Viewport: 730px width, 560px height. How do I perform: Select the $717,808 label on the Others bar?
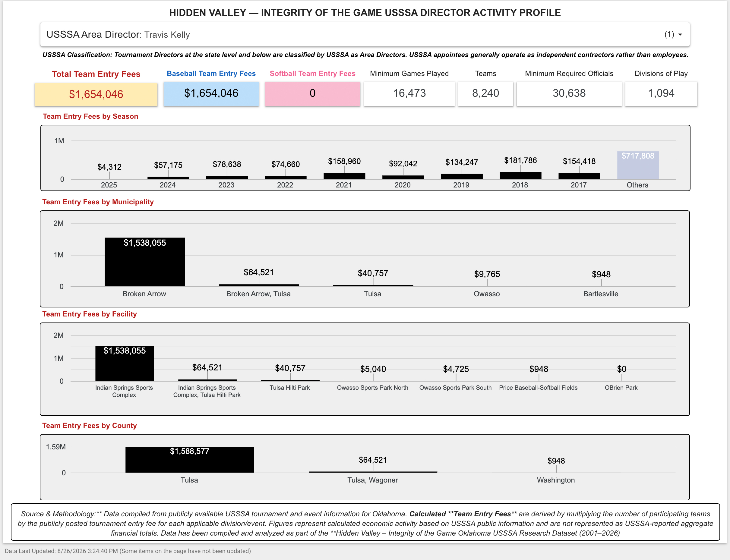pos(638,156)
